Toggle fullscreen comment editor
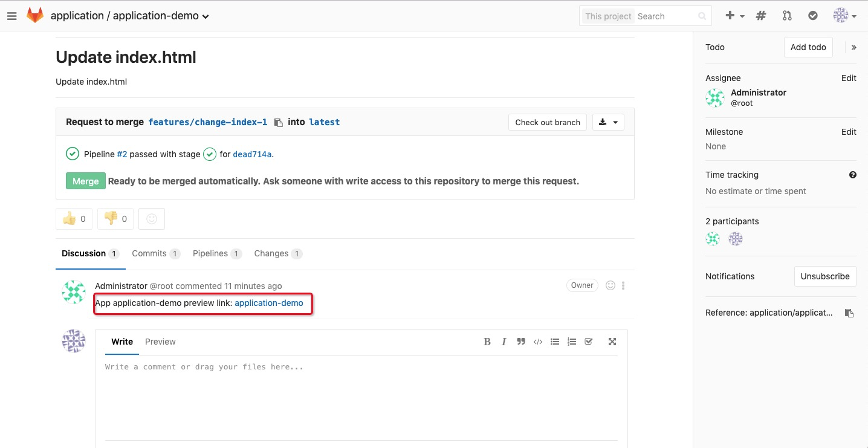Viewport: 868px width, 448px height. click(x=612, y=342)
